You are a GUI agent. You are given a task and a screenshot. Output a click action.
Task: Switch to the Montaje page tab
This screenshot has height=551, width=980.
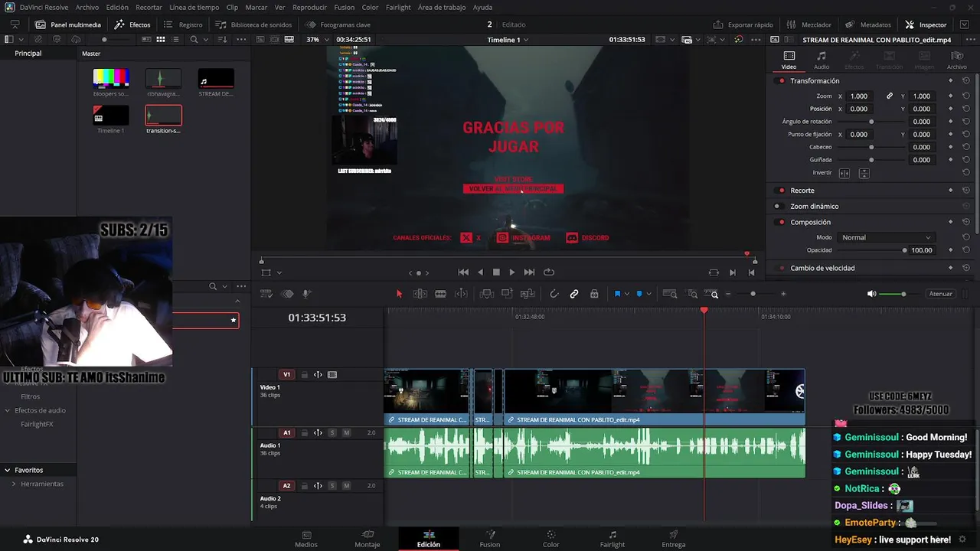point(367,539)
